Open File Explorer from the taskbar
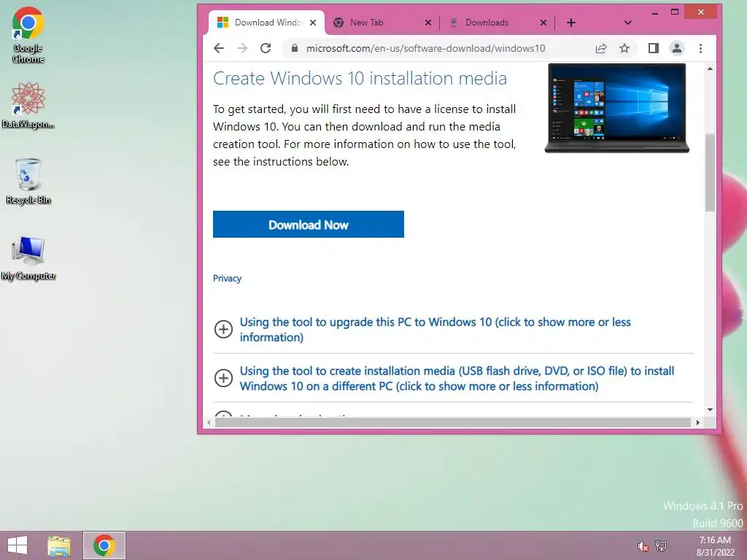The image size is (747, 560). [59, 545]
